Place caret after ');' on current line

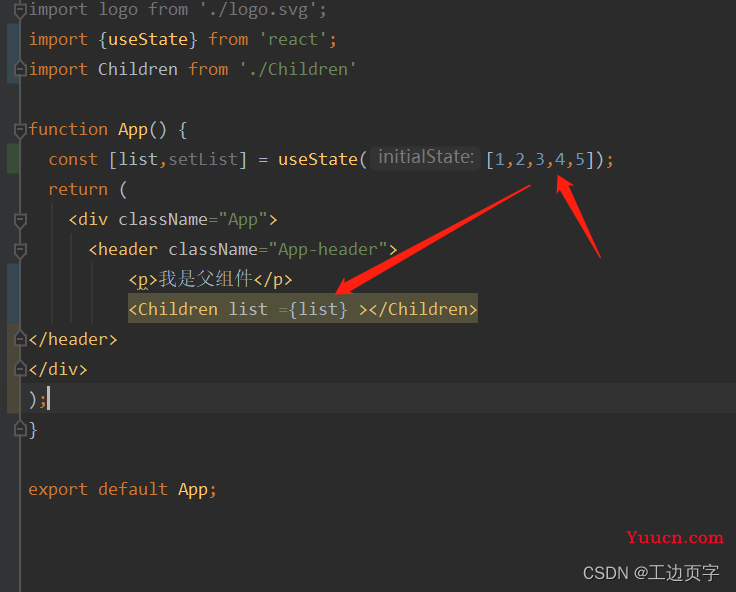(48, 399)
